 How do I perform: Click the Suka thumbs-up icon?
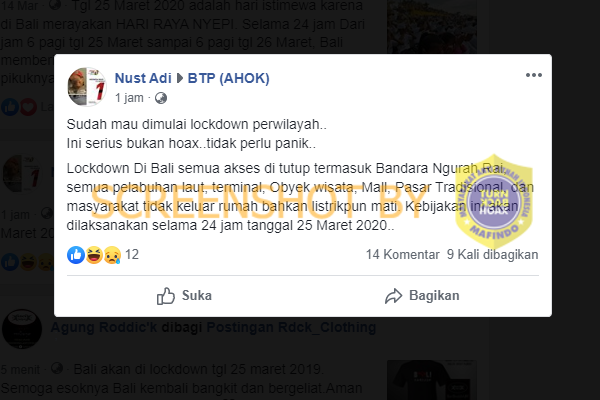(x=166, y=296)
